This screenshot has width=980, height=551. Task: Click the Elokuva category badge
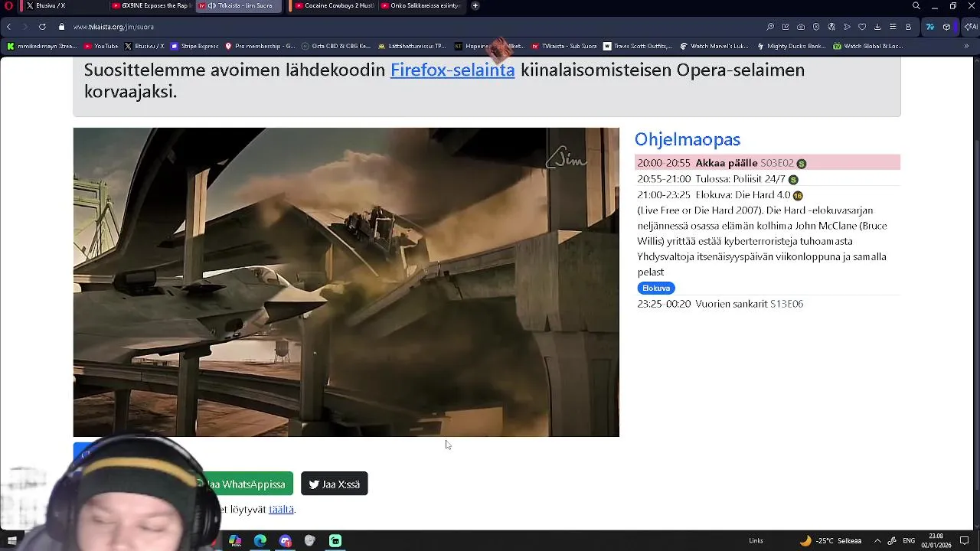click(x=656, y=288)
